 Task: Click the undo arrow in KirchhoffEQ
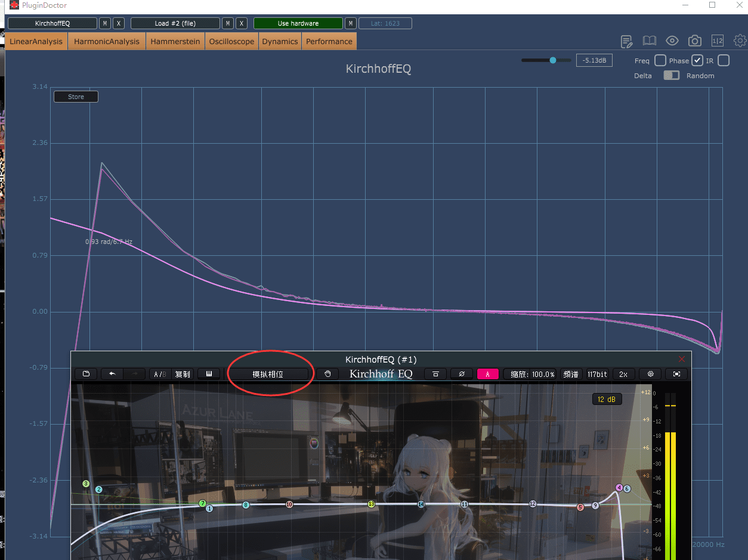112,374
